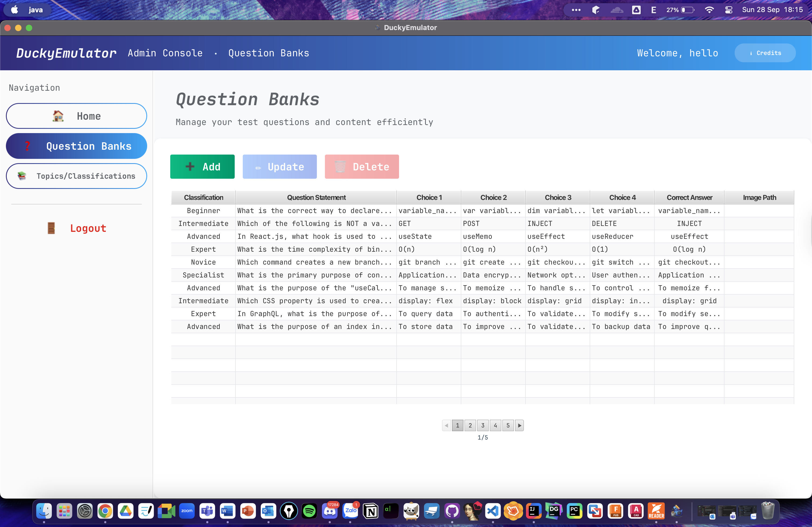The image size is (812, 527).
Task: Open Launchpad in the Dock
Action: 64,511
